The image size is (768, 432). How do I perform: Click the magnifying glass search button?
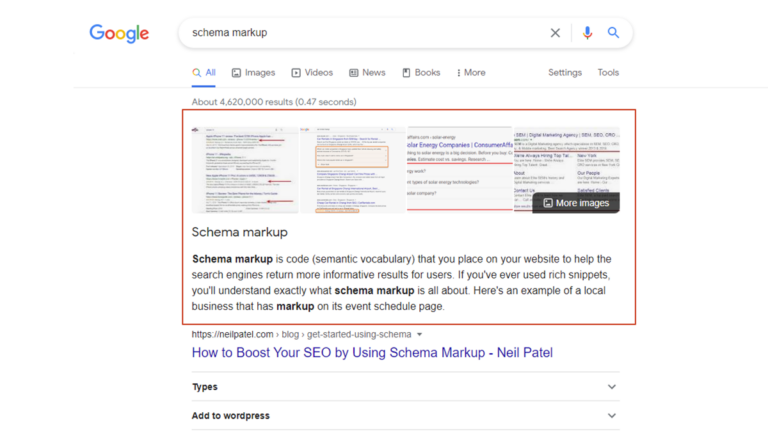pyautogui.click(x=613, y=33)
